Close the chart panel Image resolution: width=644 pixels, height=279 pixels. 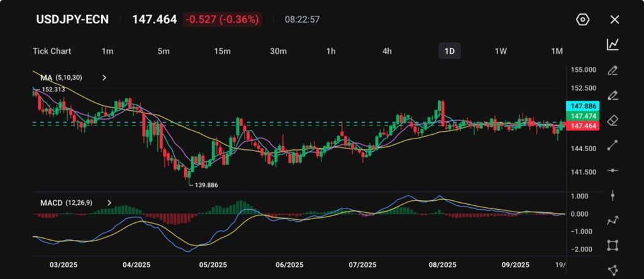point(614,20)
